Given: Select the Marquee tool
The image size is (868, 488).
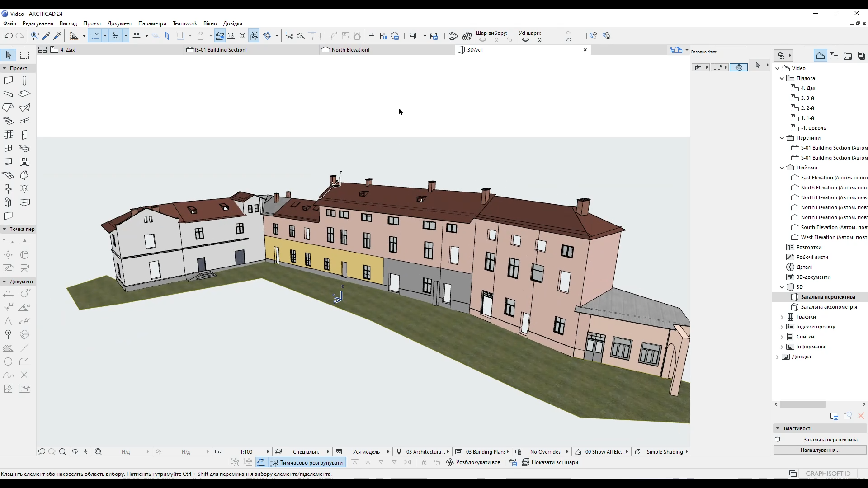Looking at the screenshot, I should [x=24, y=55].
